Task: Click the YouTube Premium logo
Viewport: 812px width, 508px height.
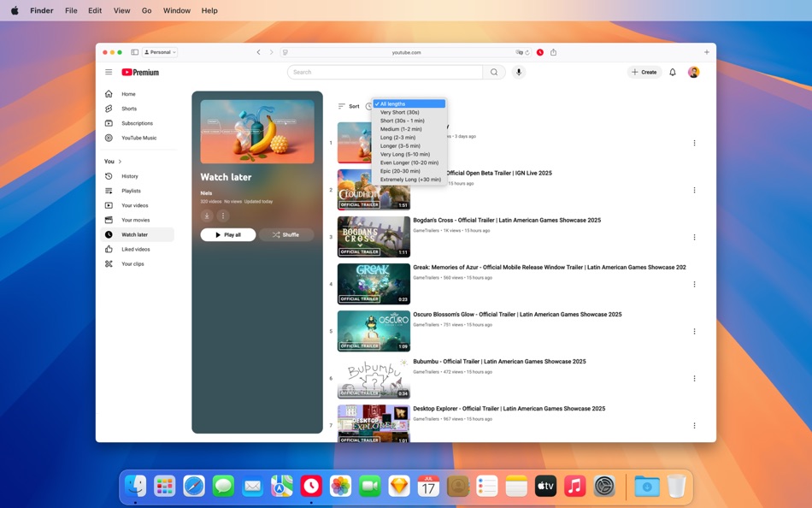Action: pos(140,72)
